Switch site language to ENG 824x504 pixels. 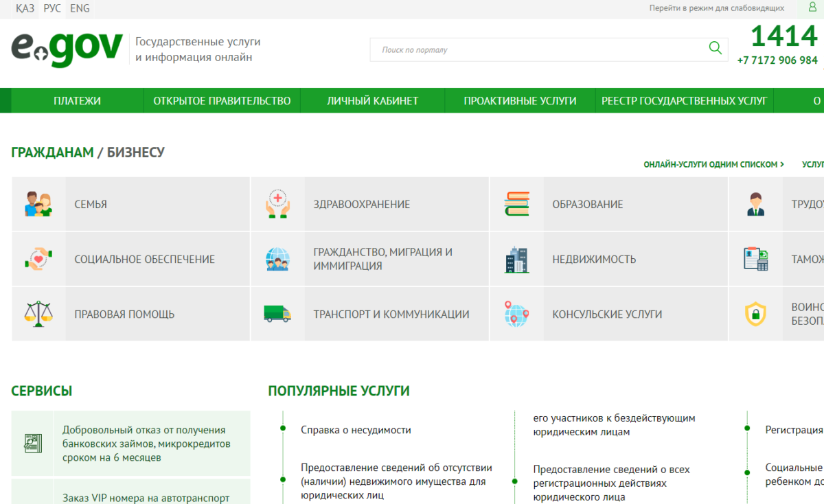(80, 9)
